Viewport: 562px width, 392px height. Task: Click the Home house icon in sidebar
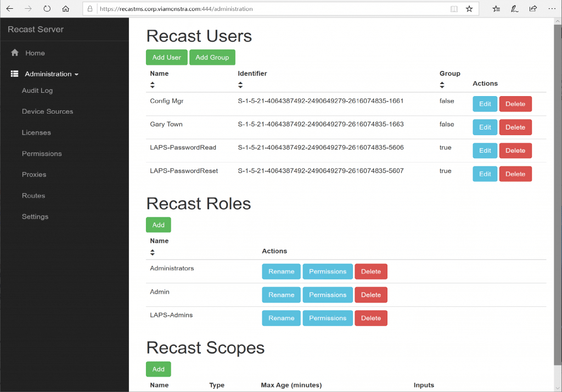pos(15,53)
